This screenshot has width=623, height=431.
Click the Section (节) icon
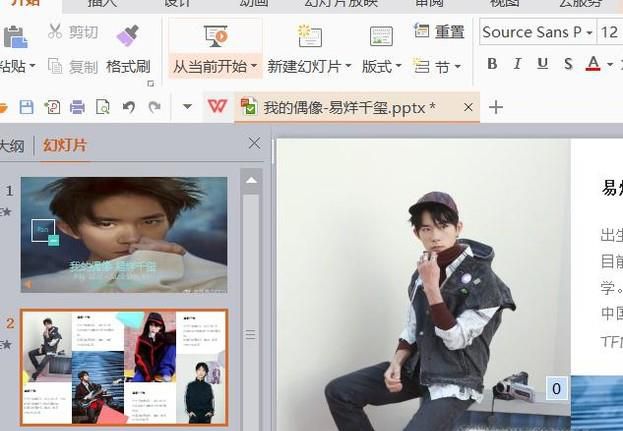421,66
